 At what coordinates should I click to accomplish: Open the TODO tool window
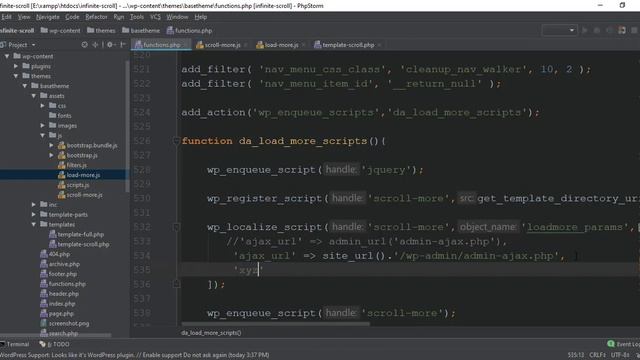pyautogui.click(x=55, y=344)
